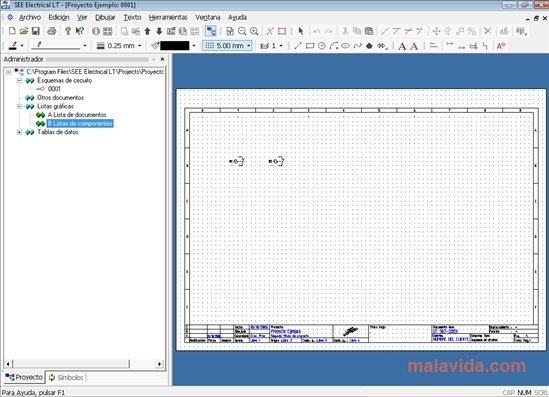Screen dimensions: 549x397
Task: Select the arc drawing tool
Action: 334,46
